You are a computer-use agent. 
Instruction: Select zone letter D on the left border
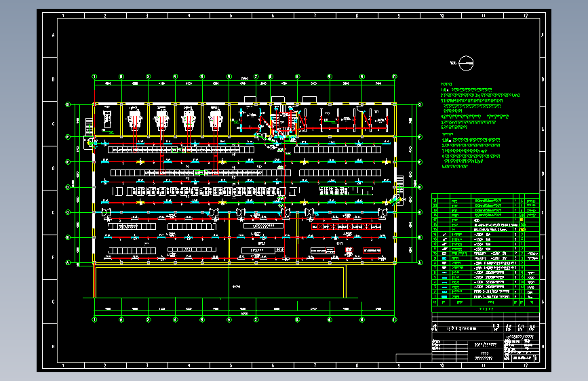pyautogui.click(x=53, y=168)
